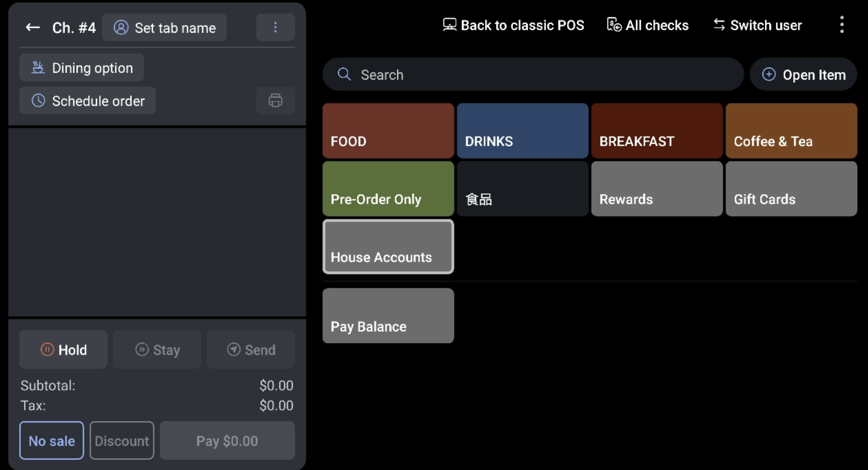Open the DRINKS category
868x470 pixels.
click(x=522, y=131)
